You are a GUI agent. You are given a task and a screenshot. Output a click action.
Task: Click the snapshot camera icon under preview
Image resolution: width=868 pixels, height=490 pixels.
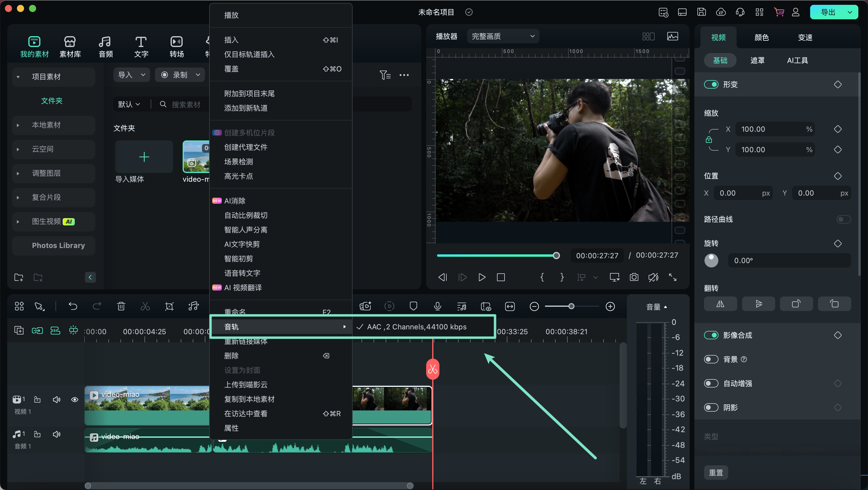pos(634,277)
